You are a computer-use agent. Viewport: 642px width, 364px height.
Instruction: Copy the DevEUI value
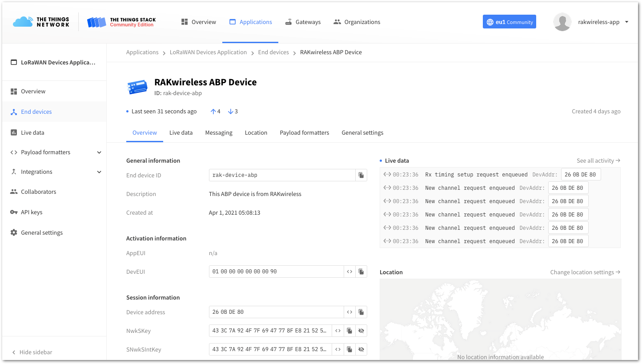361,272
